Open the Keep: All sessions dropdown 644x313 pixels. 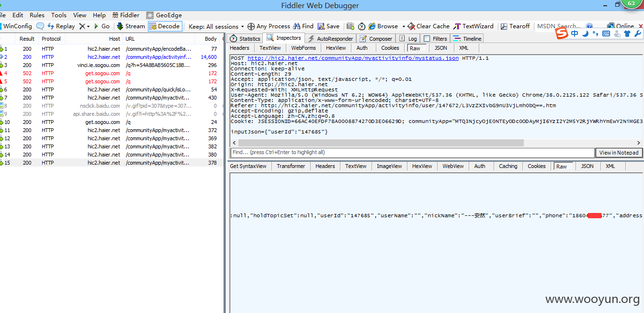[216, 26]
